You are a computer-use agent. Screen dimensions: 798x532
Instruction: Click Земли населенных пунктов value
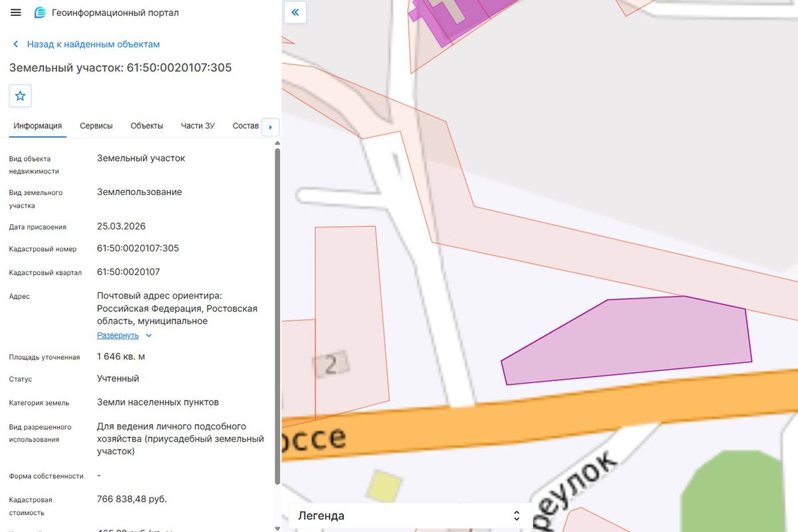point(158,402)
